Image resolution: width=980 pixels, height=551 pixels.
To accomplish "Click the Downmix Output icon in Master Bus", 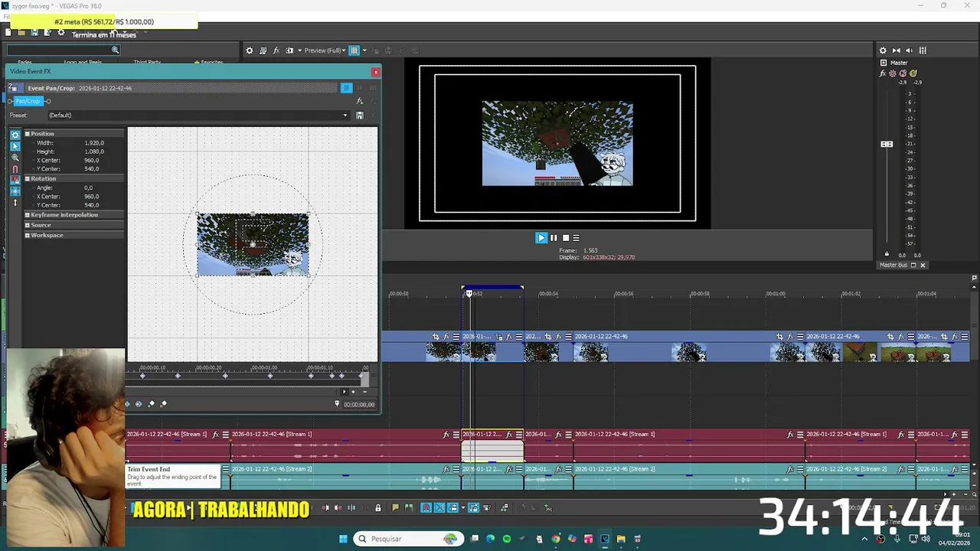I will 897,51.
